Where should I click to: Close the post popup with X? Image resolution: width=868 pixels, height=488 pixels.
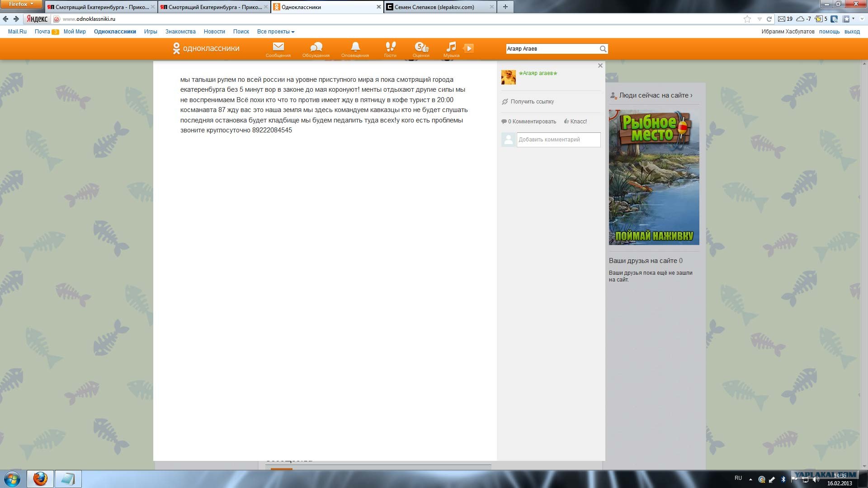click(600, 66)
